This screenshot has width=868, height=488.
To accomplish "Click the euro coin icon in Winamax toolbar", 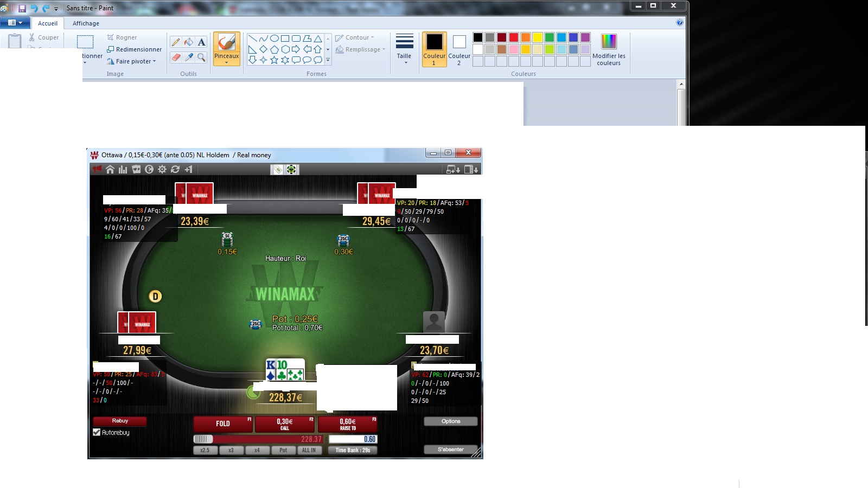I will tap(149, 169).
